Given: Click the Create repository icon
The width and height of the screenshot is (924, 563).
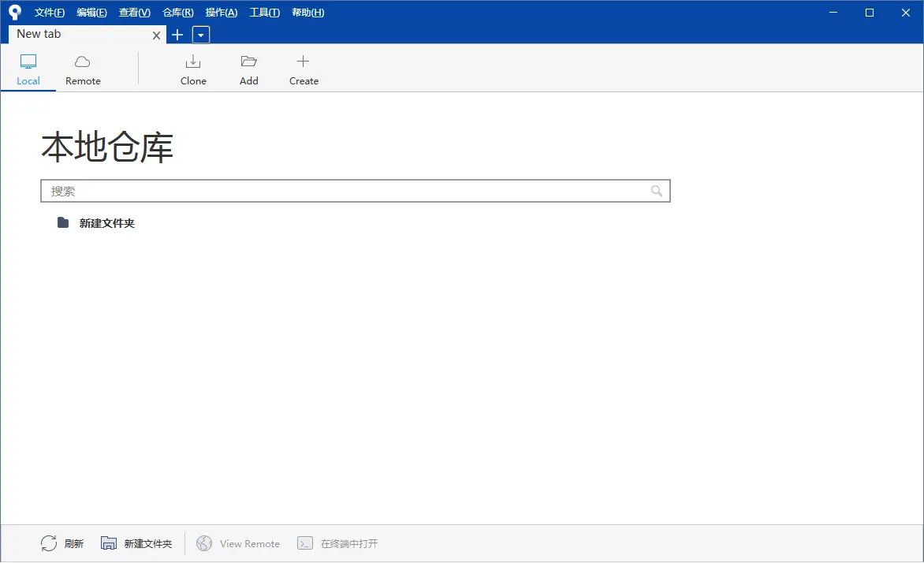Looking at the screenshot, I should click(x=304, y=69).
